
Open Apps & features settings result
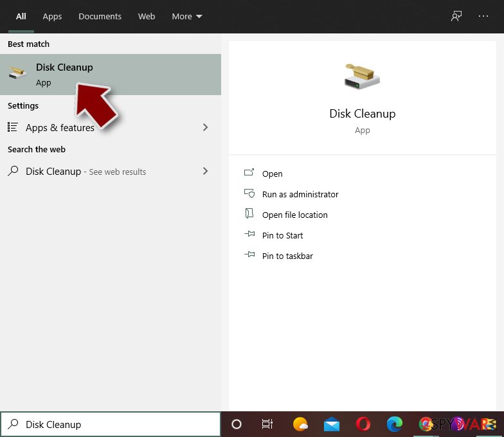click(111, 127)
